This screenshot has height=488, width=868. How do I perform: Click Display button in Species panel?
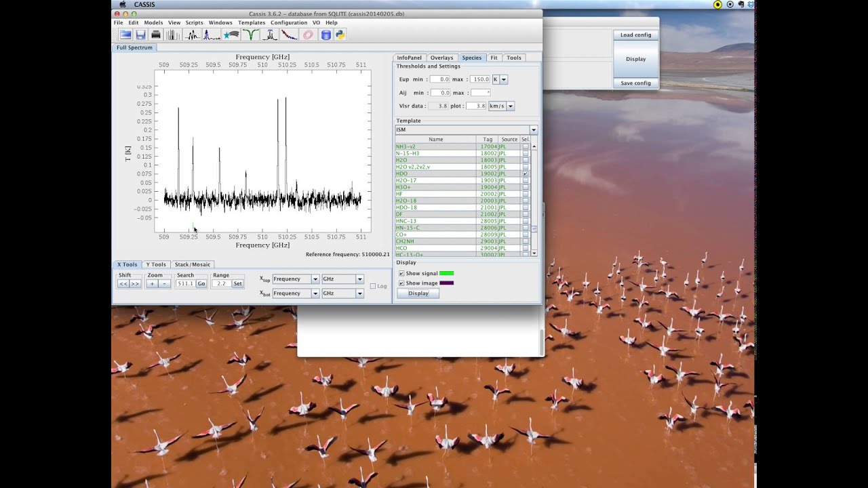pos(418,293)
